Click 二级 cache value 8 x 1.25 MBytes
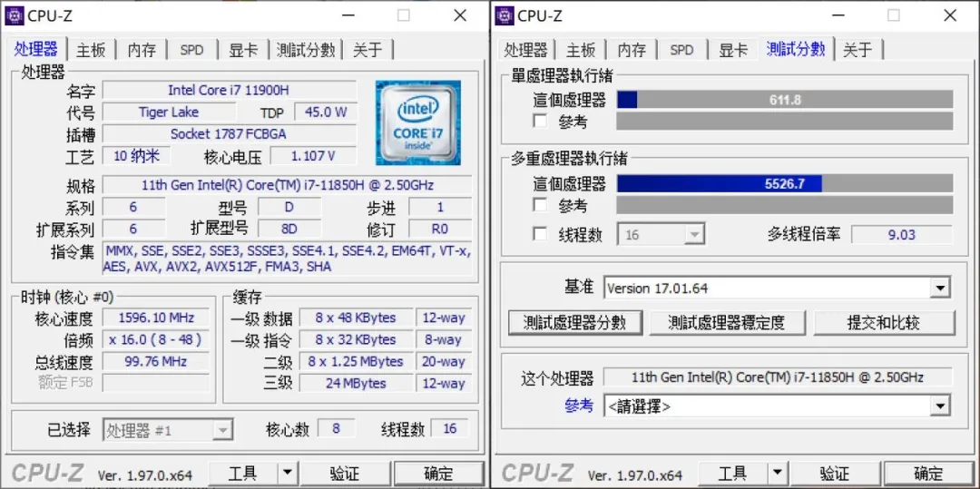 click(x=356, y=362)
